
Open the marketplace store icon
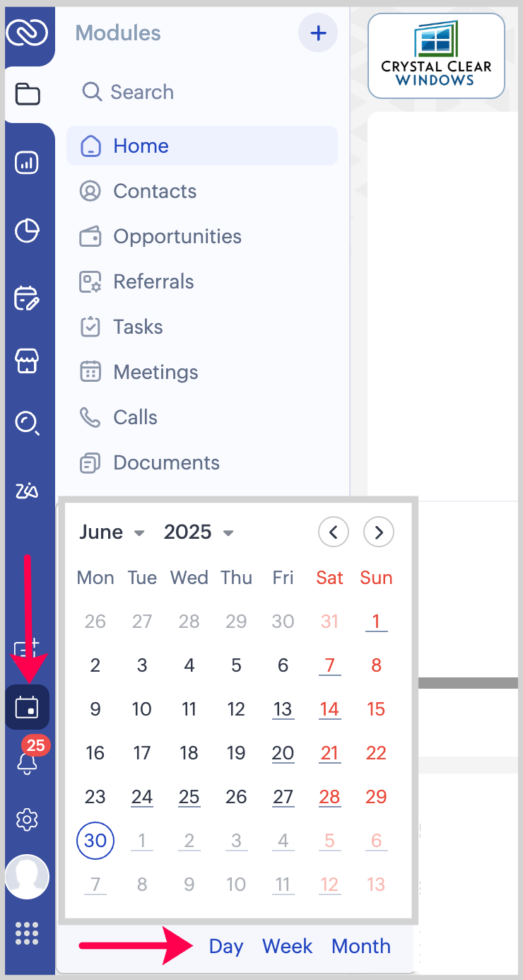pos(27,361)
